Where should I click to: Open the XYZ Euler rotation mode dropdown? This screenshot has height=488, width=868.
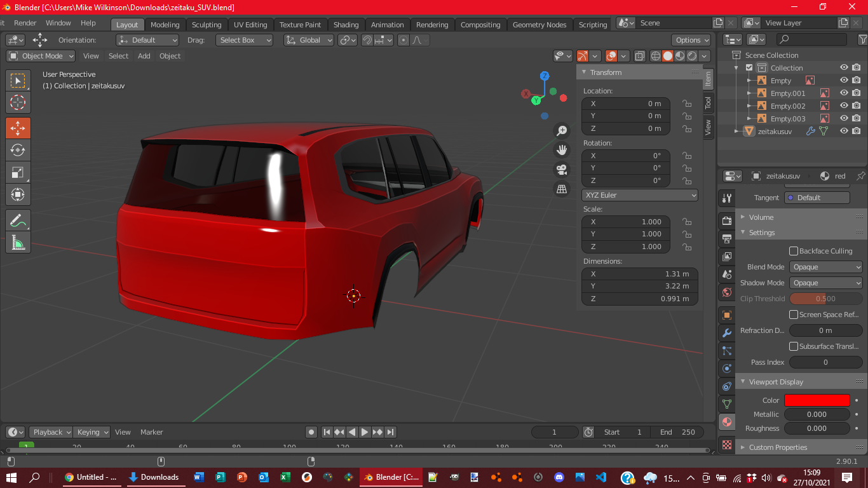639,195
